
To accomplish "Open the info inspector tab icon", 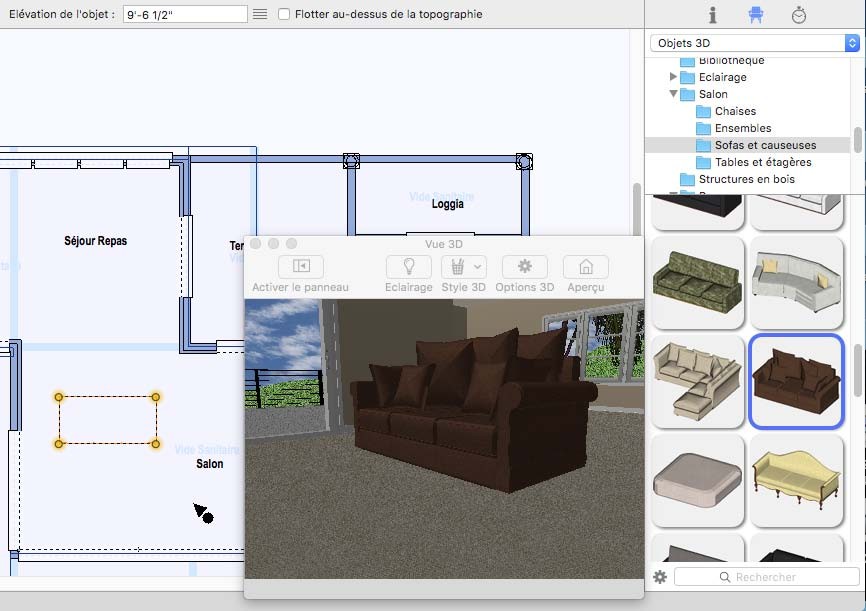I will 713,15.
